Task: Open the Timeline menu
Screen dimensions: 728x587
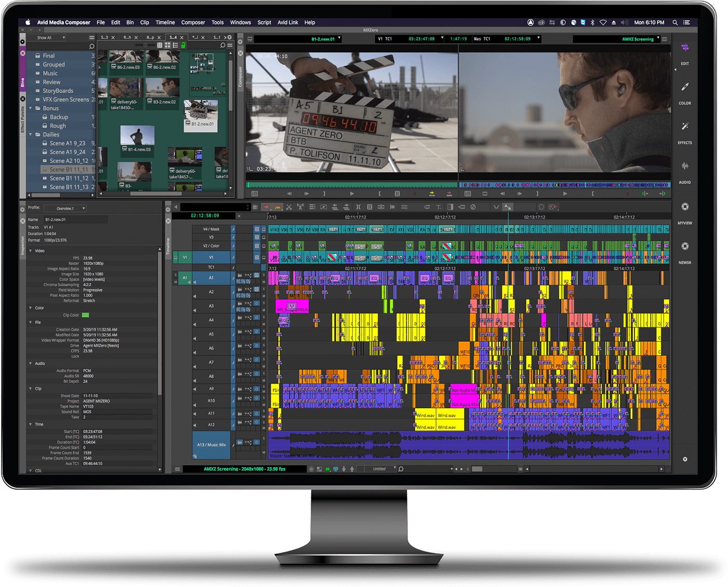Action: point(165,22)
